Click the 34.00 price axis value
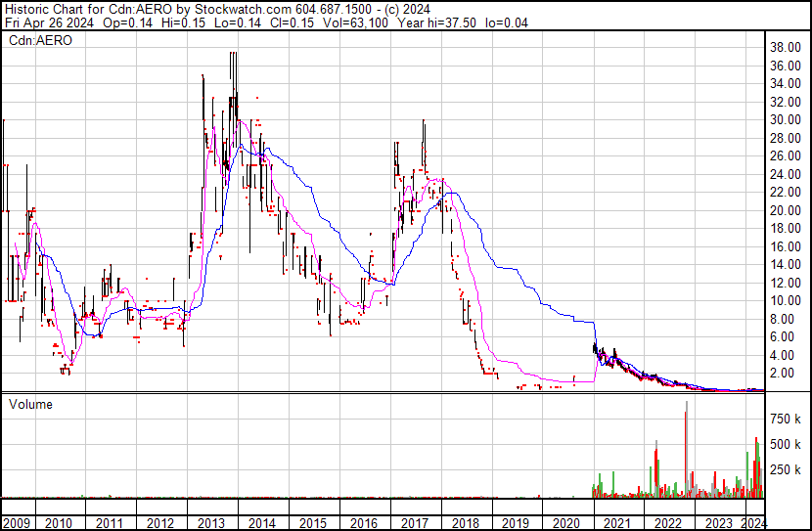This screenshot has width=812, height=531. point(785,84)
